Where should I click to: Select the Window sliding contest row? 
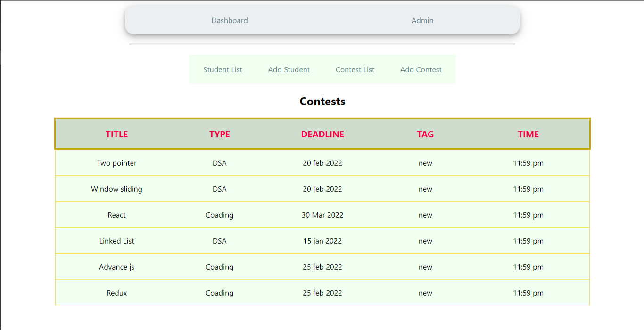coord(116,189)
